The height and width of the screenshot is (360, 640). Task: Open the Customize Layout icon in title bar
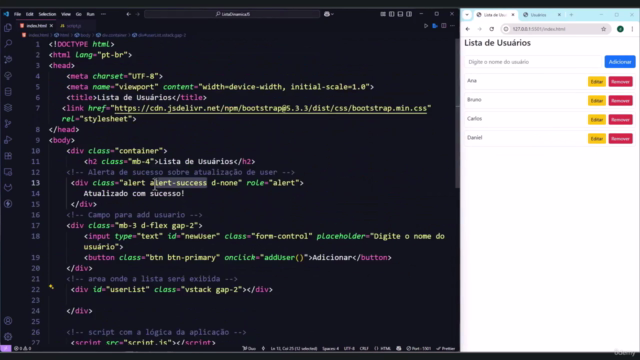click(383, 14)
